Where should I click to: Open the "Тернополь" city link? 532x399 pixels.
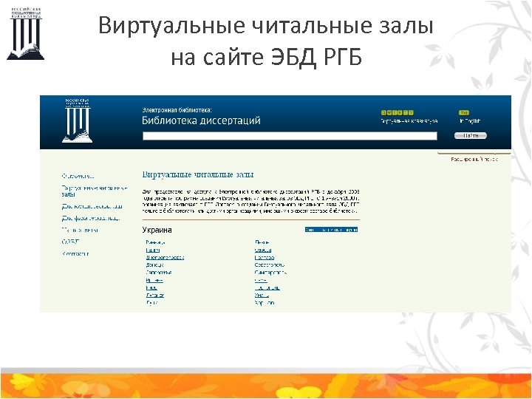click(x=267, y=287)
